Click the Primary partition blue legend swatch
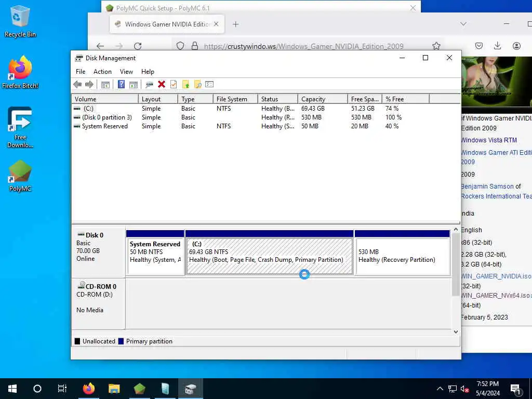Image resolution: width=532 pixels, height=399 pixels. click(121, 341)
